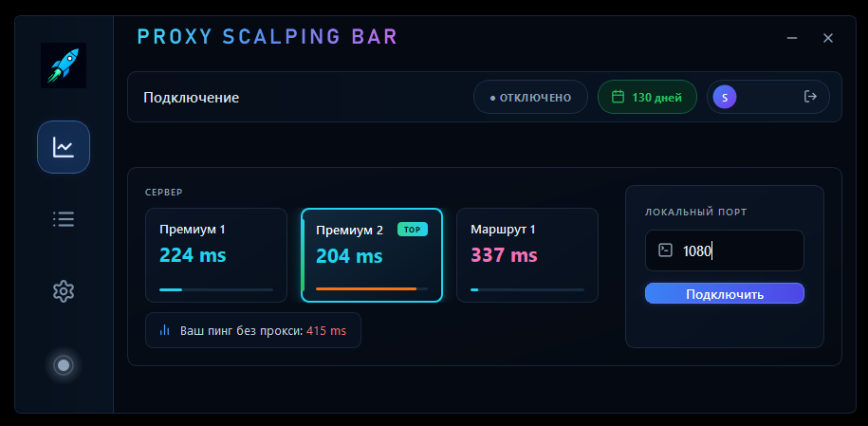Click the 415 ms ping without proxy value
This screenshot has height=426, width=868.
[326, 331]
